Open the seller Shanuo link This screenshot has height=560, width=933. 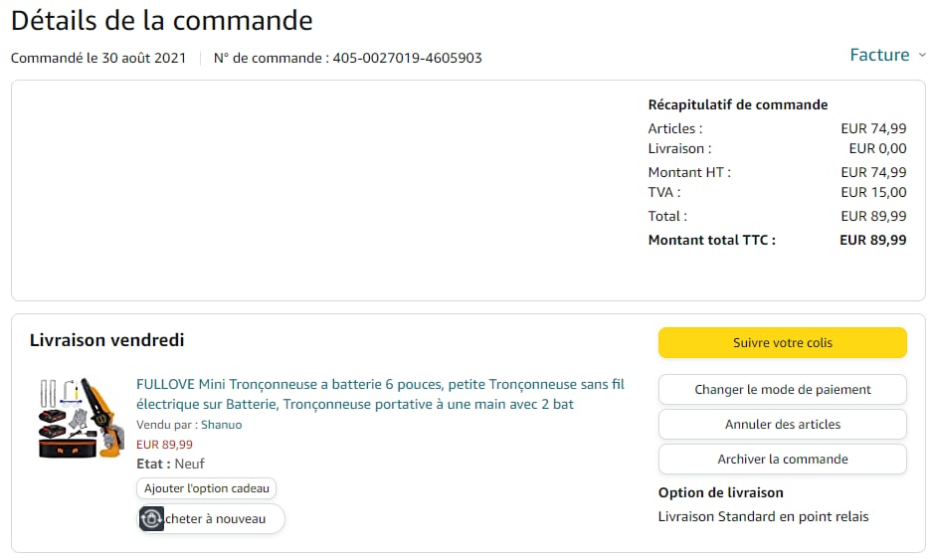click(x=222, y=425)
